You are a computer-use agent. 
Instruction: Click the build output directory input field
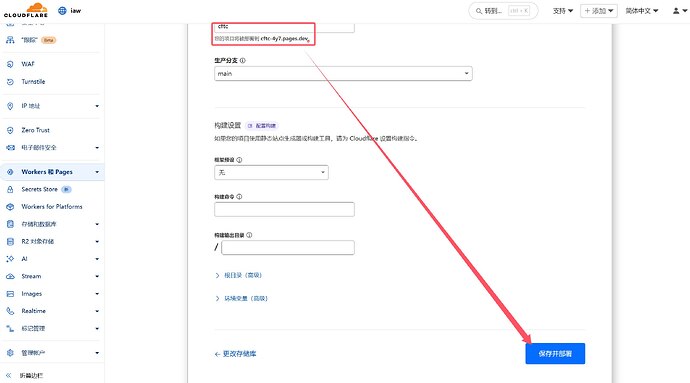[288, 247]
